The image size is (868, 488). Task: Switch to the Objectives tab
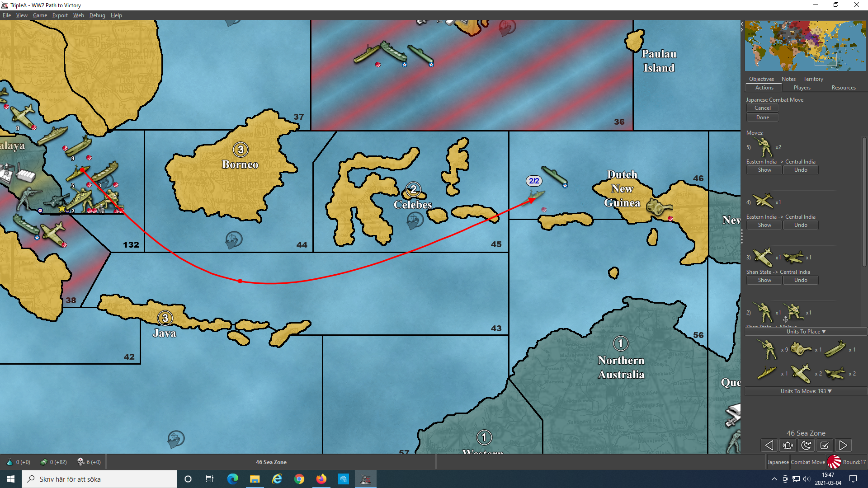click(761, 79)
